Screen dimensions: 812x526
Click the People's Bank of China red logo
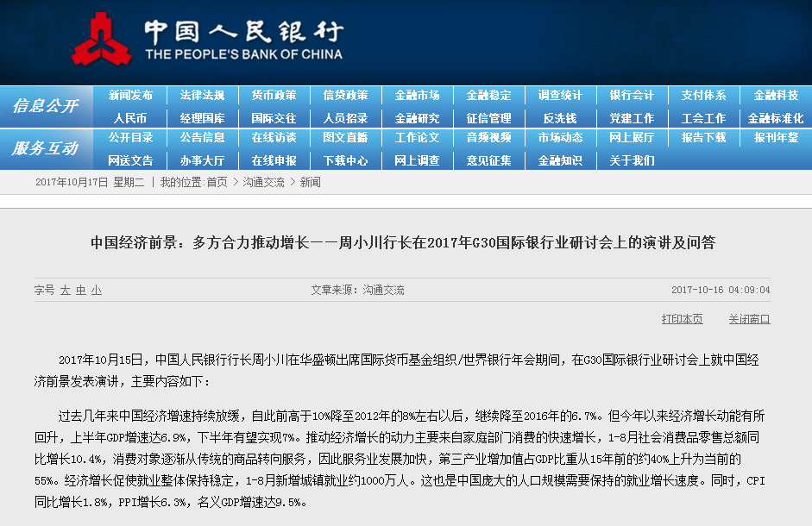(x=101, y=40)
